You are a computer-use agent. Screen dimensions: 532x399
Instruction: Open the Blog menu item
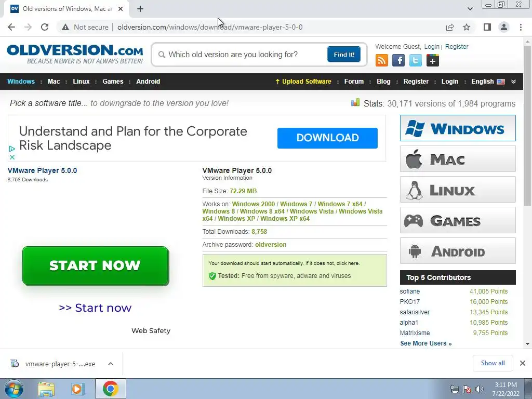(x=383, y=82)
